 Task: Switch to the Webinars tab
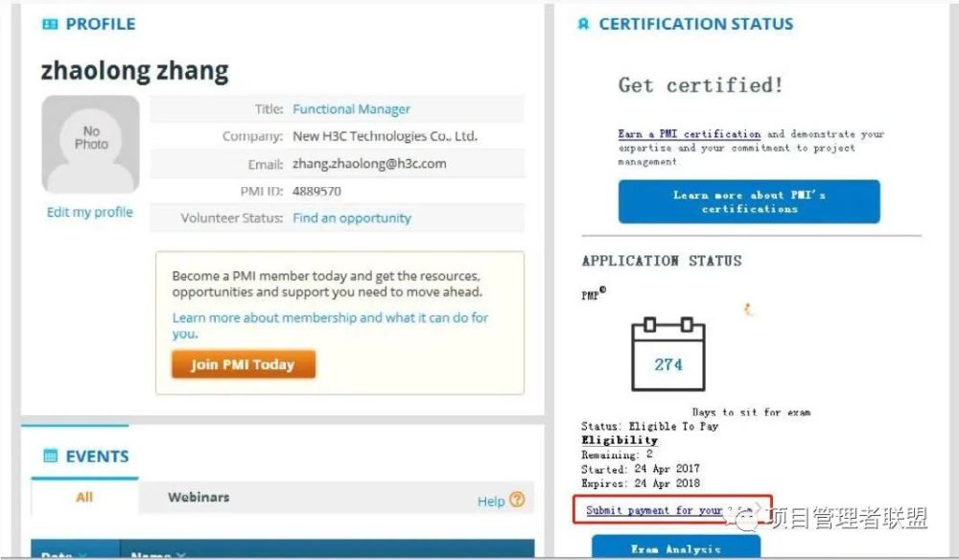199,497
